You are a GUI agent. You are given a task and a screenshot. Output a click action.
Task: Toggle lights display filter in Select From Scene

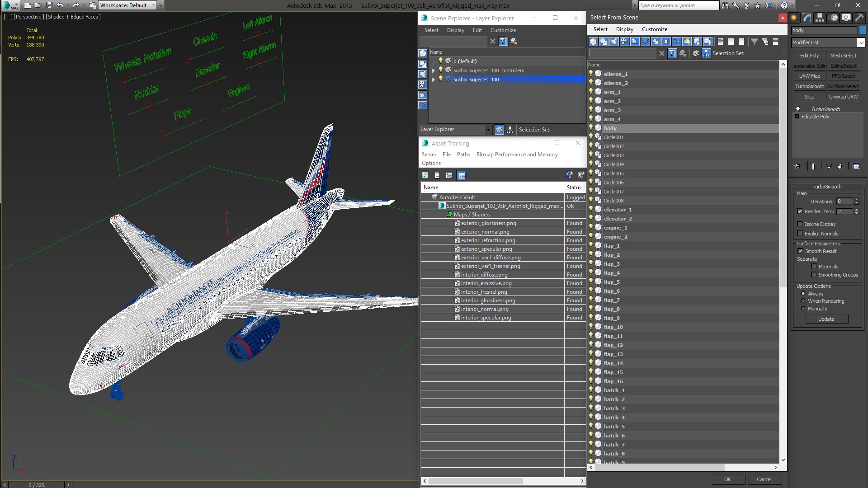614,42
